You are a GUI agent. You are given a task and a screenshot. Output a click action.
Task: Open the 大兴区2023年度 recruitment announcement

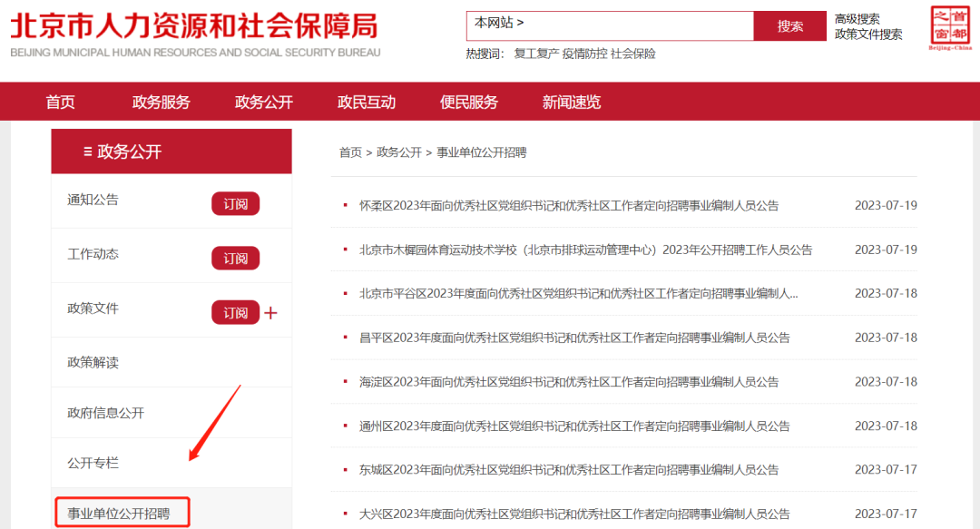[x=574, y=514]
